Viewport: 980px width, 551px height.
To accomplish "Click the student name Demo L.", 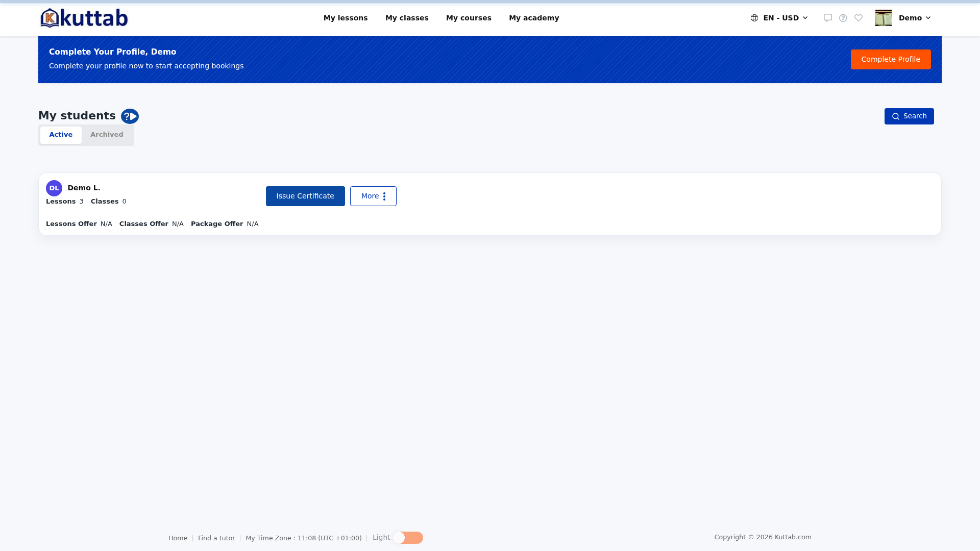I will pos(84,188).
